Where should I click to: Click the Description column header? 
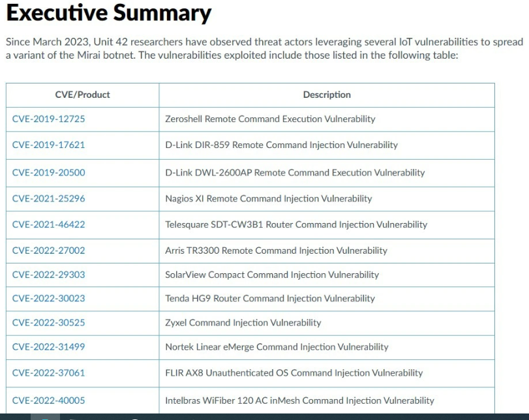[x=327, y=95]
